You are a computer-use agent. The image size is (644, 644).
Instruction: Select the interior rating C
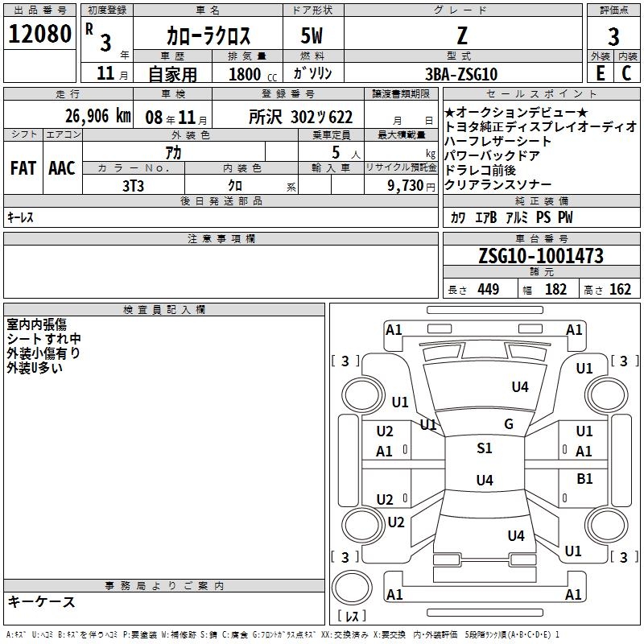[626, 73]
